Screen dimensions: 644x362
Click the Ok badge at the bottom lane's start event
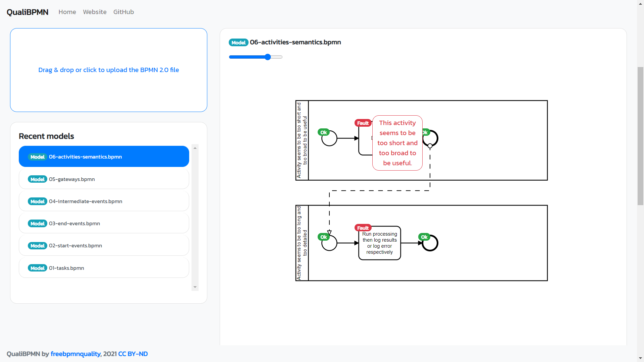[x=323, y=237]
